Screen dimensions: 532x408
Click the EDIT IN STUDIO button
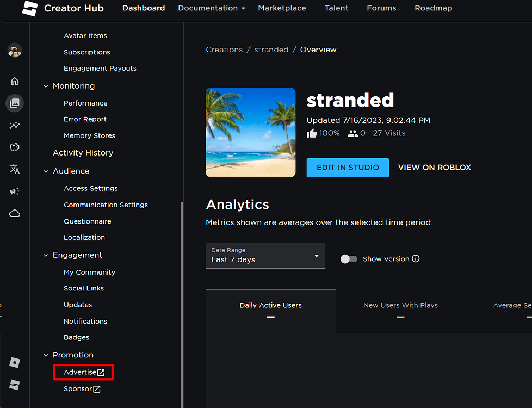[x=348, y=168]
